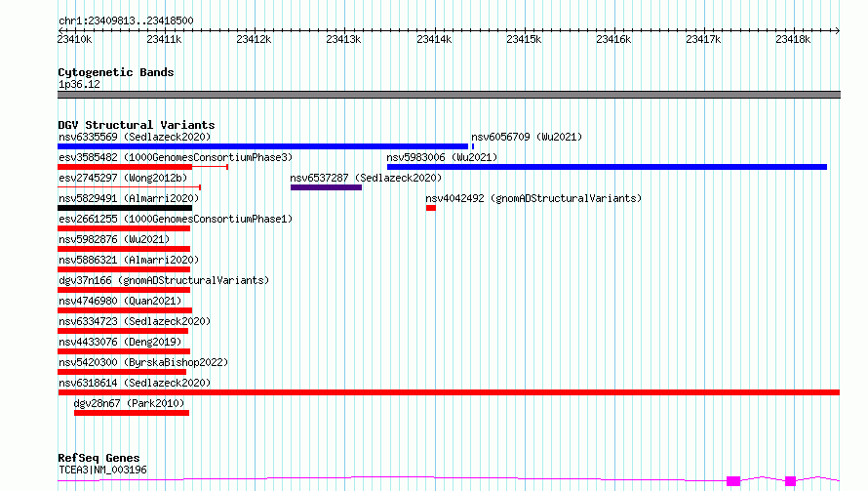Click the 23411k ruler label

click(165, 39)
